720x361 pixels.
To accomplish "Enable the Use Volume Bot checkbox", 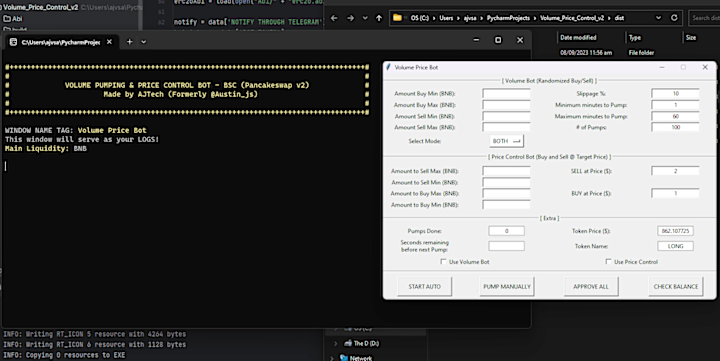I will pyautogui.click(x=443, y=262).
